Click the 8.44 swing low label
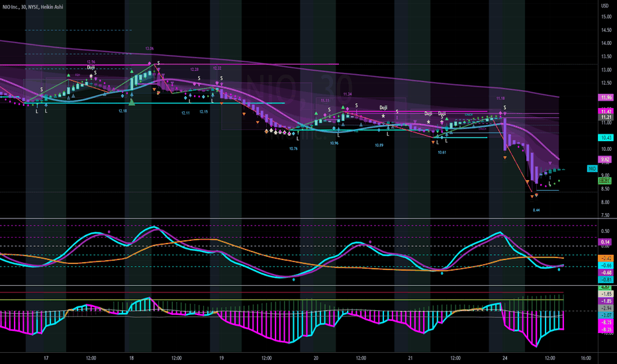The width and height of the screenshot is (617, 364). pos(536,210)
